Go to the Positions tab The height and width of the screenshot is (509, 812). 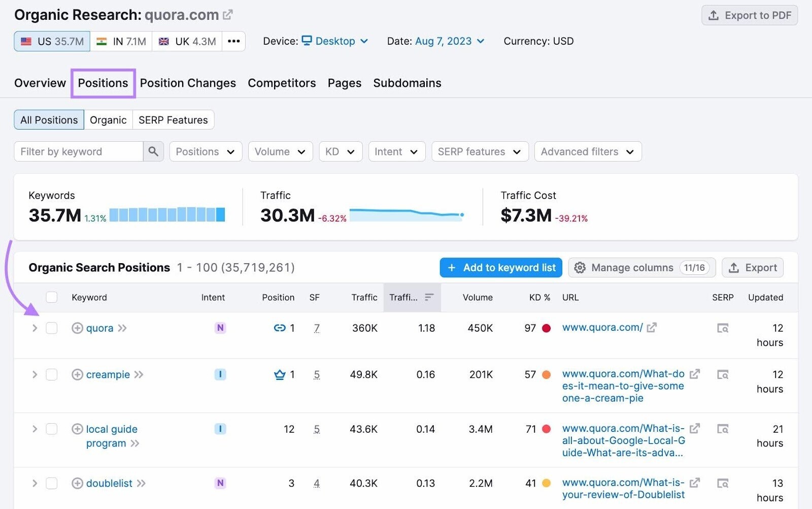[x=103, y=83]
